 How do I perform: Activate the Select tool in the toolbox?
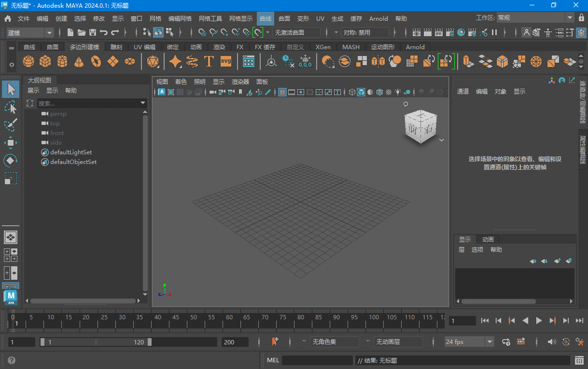[x=11, y=89]
